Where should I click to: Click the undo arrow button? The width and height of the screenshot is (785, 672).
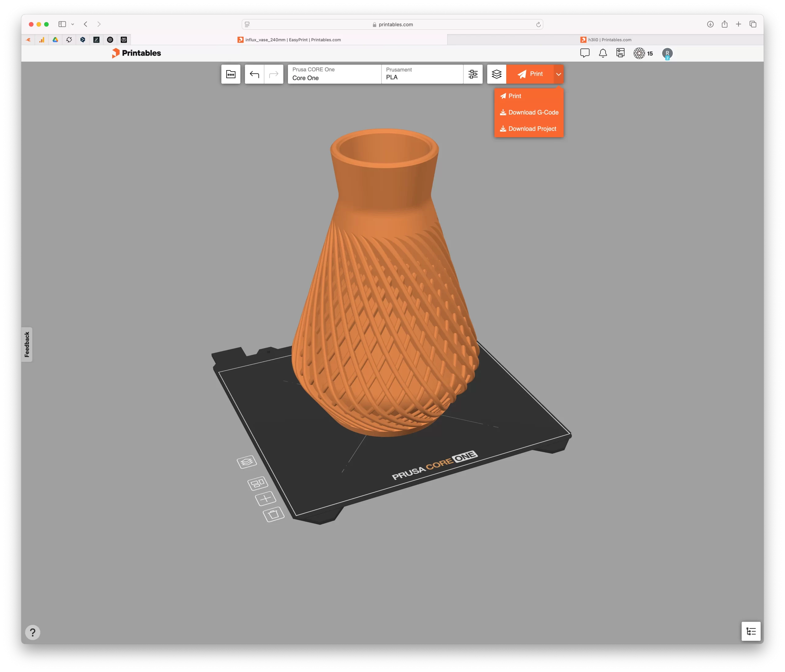pos(254,74)
